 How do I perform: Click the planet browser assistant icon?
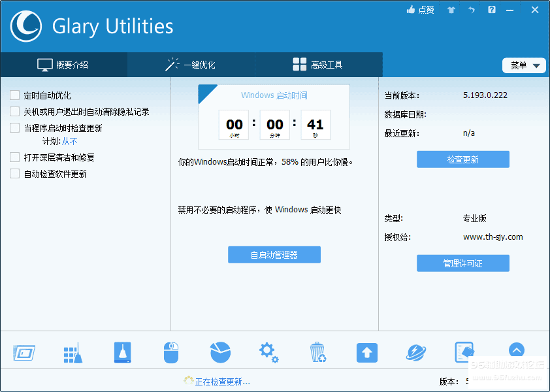[x=415, y=353]
